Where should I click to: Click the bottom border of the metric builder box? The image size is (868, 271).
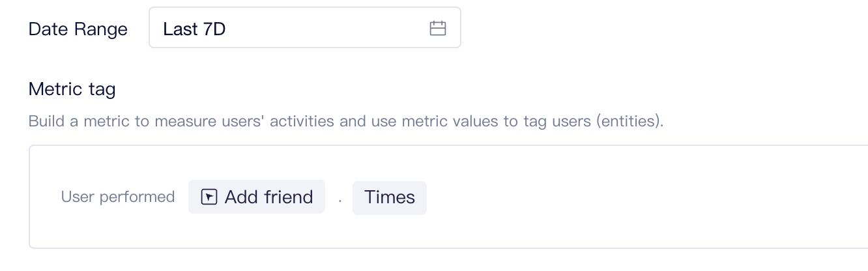pyautogui.click(x=448, y=248)
